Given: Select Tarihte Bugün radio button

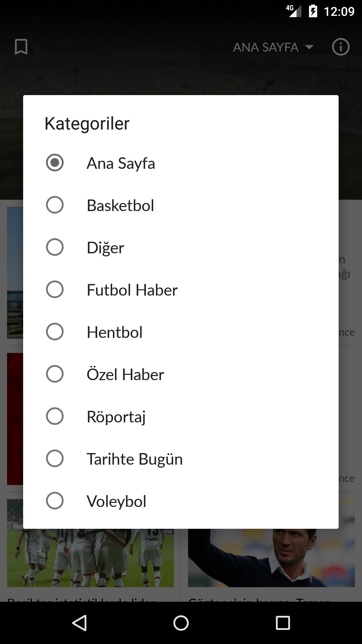Looking at the screenshot, I should click(55, 458).
